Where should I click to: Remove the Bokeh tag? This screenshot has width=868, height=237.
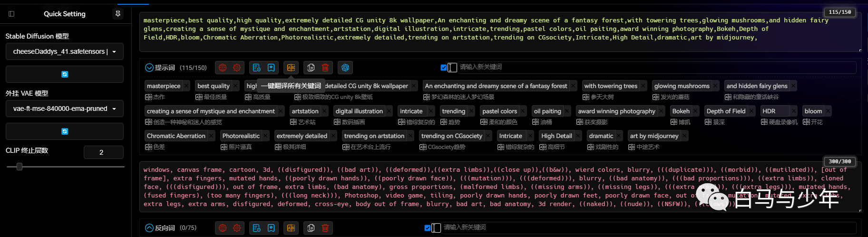coord(696,111)
